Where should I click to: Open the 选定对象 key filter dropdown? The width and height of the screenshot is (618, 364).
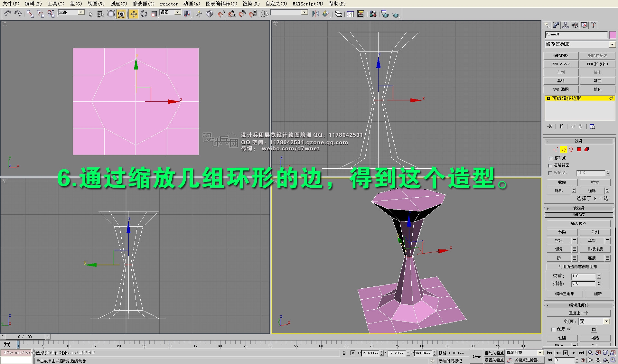tap(525, 353)
